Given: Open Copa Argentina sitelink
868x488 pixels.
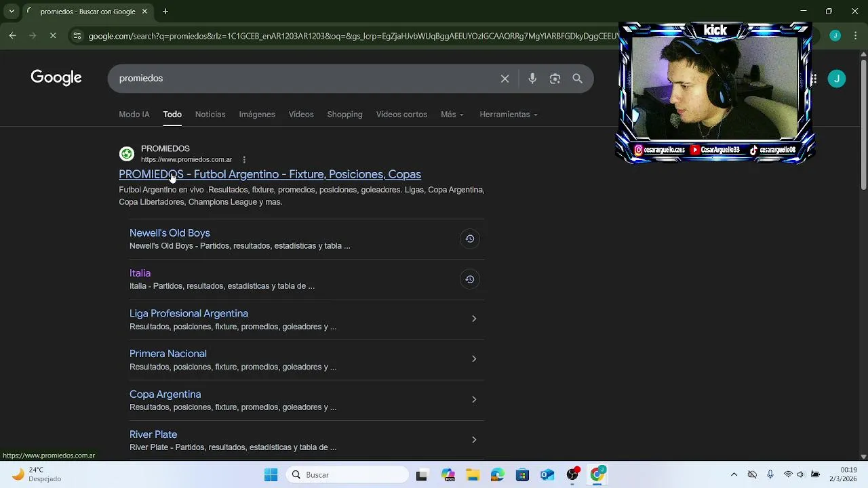Looking at the screenshot, I should (165, 394).
